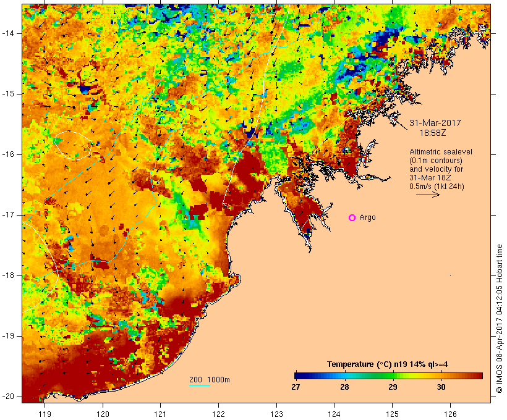The image size is (507, 420).
Task: Click the '(0.1m contours)' caption line
Action: pos(435,161)
